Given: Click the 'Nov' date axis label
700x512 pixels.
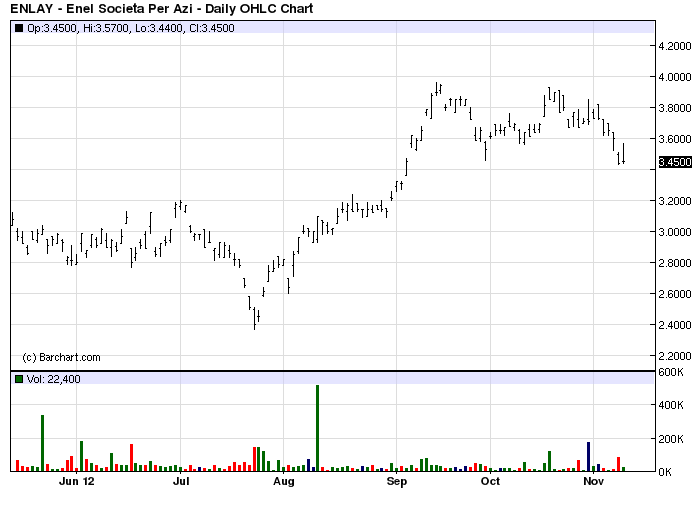Looking at the screenshot, I should [594, 481].
